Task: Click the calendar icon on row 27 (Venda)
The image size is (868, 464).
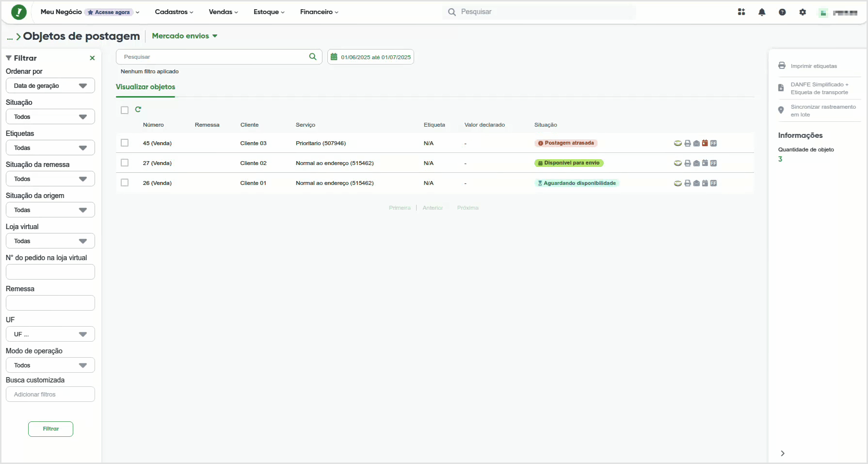Action: tap(705, 163)
